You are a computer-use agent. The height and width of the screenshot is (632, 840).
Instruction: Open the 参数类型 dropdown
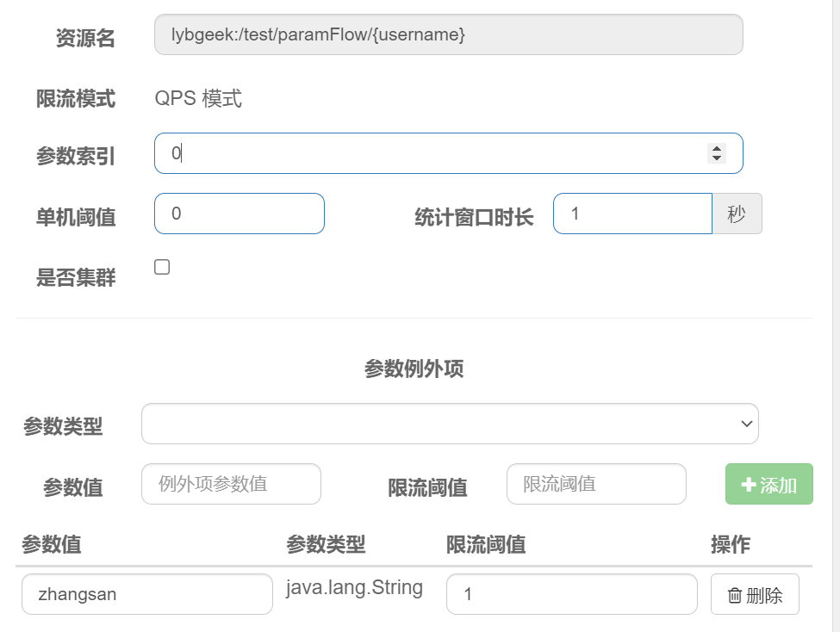(450, 424)
